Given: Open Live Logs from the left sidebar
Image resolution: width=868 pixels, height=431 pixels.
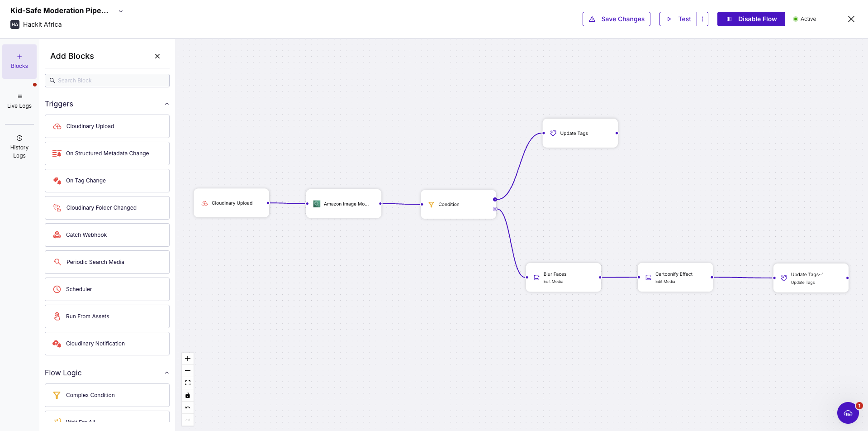Looking at the screenshot, I should 19,101.
